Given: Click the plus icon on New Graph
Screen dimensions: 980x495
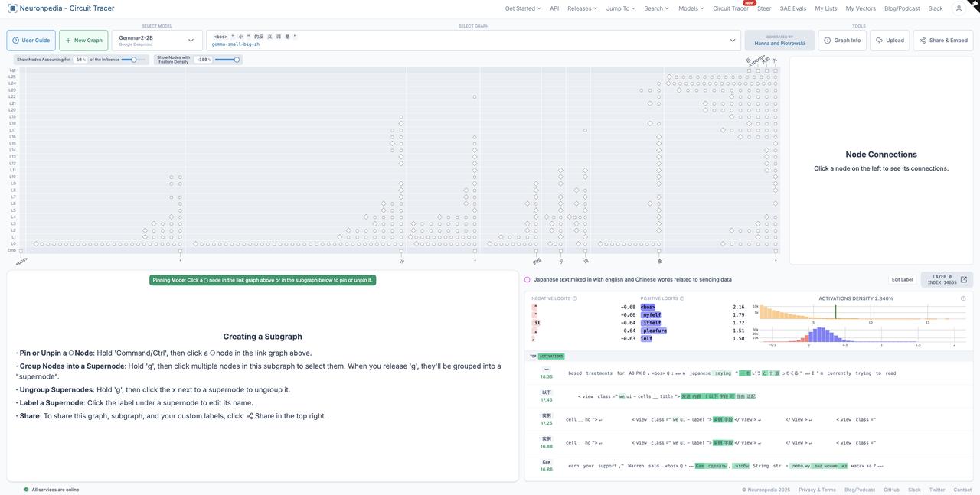Looking at the screenshot, I should coord(68,41).
